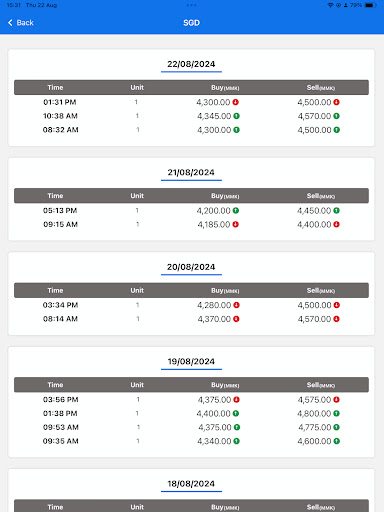Image resolution: width=384 pixels, height=512 pixels.
Task: Select the 03:56 PM time entry
Action: tap(61, 400)
